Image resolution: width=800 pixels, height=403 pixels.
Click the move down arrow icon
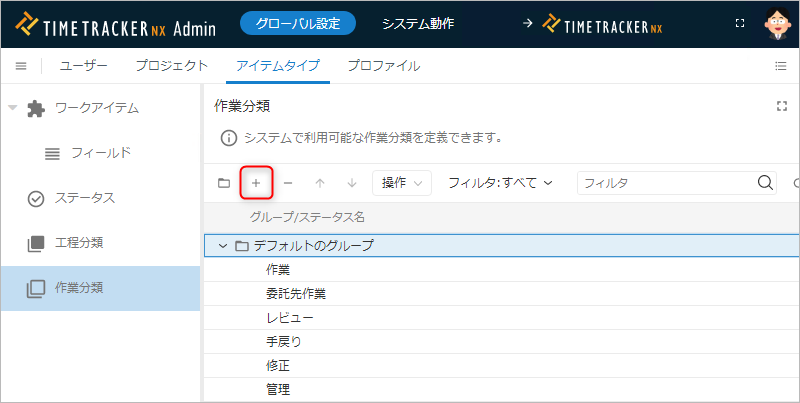[351, 183]
